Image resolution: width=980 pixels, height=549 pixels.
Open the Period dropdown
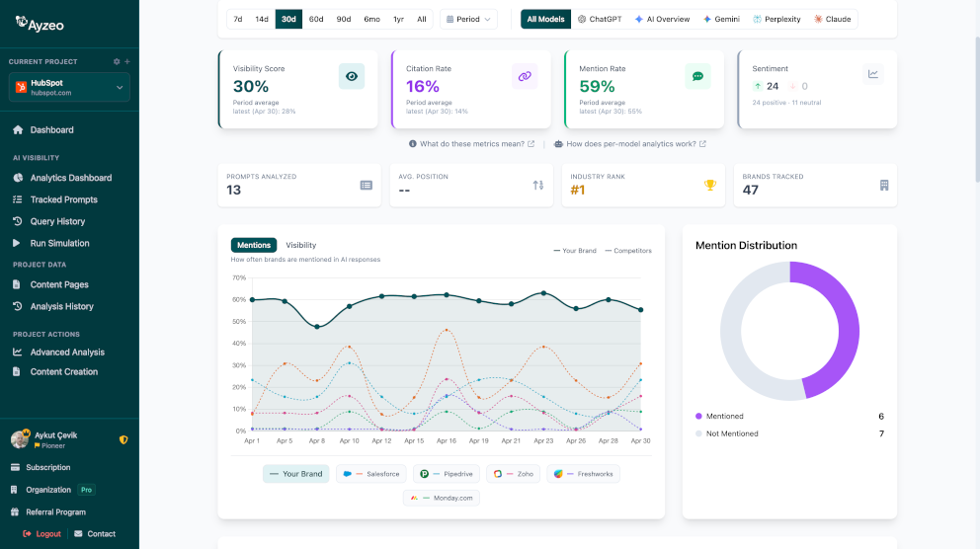pyautogui.click(x=468, y=20)
